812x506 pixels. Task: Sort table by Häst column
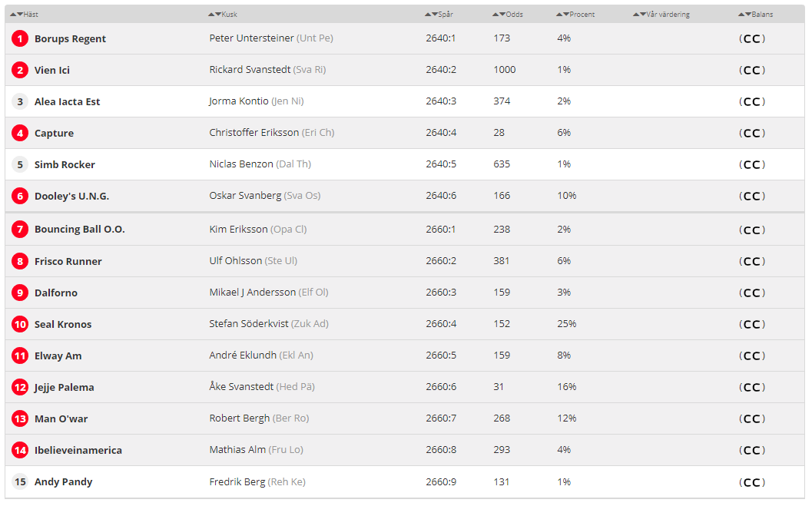[25, 15]
